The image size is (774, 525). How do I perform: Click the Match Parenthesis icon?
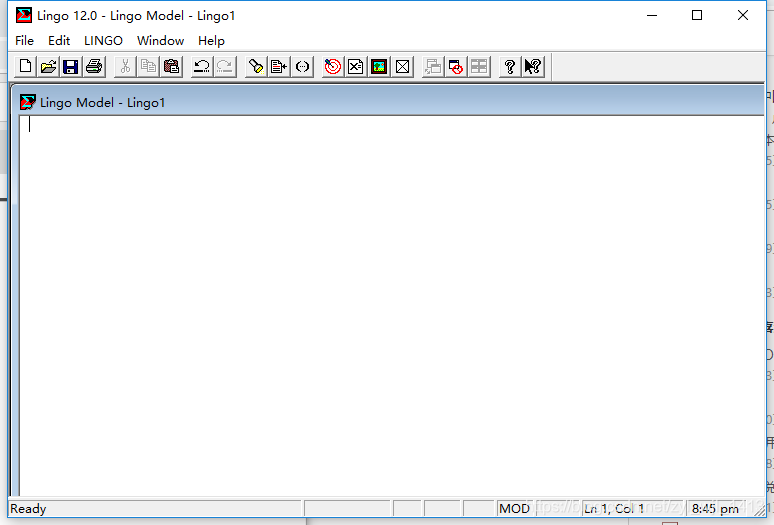(302, 66)
